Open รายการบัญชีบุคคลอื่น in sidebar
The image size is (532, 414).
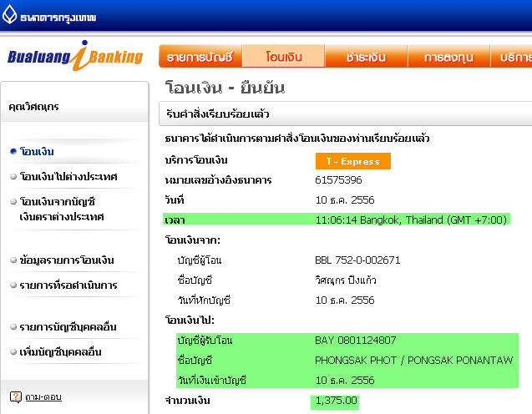[68, 327]
